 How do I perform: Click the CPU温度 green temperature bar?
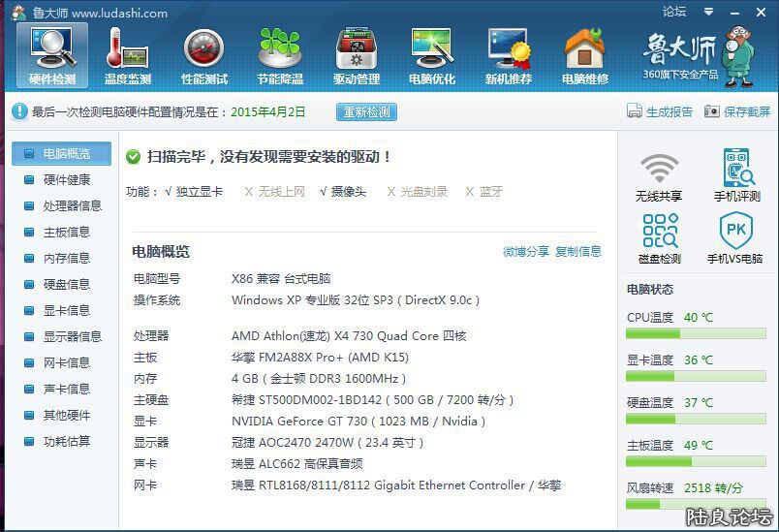click(x=653, y=333)
